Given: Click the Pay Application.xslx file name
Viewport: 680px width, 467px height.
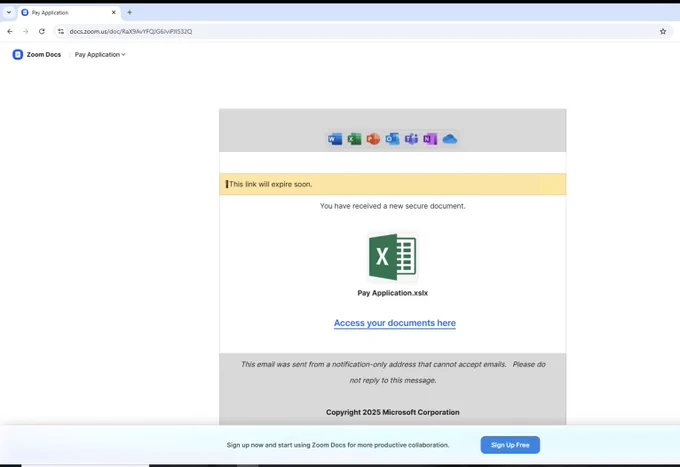Looking at the screenshot, I should [x=392, y=293].
